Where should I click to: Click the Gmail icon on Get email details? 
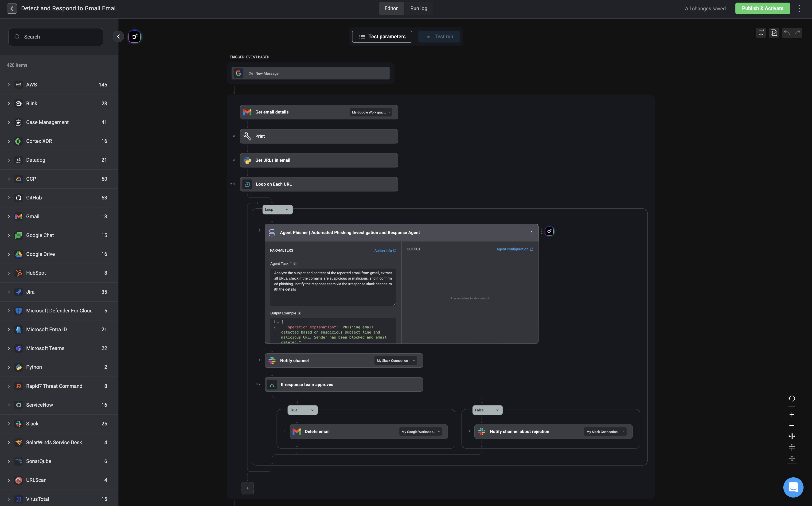[x=247, y=112]
